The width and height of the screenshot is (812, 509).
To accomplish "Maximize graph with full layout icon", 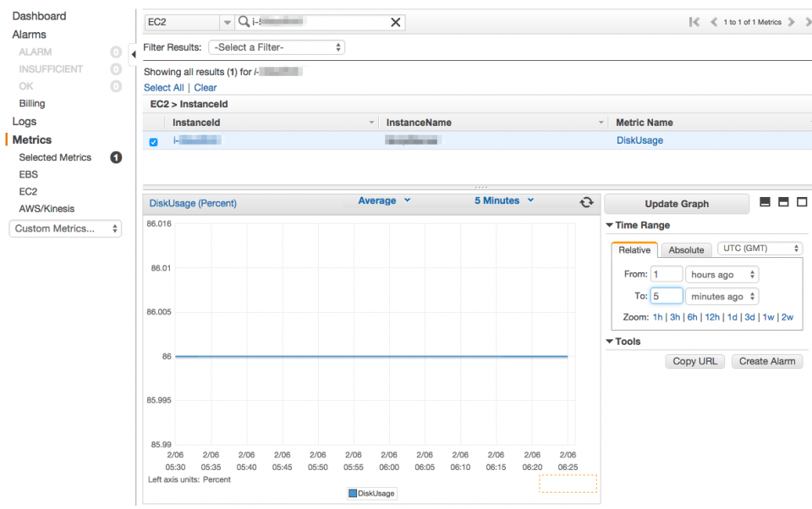I will 802,202.
